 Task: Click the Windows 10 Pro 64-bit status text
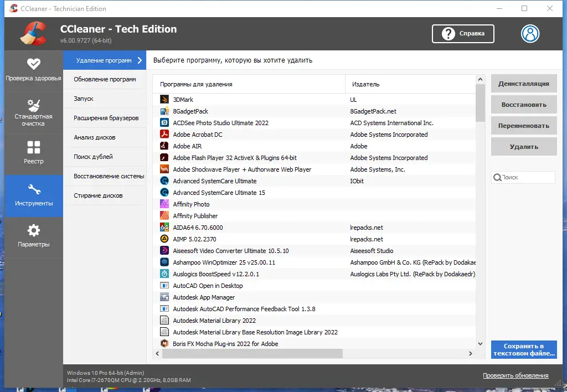coord(106,373)
